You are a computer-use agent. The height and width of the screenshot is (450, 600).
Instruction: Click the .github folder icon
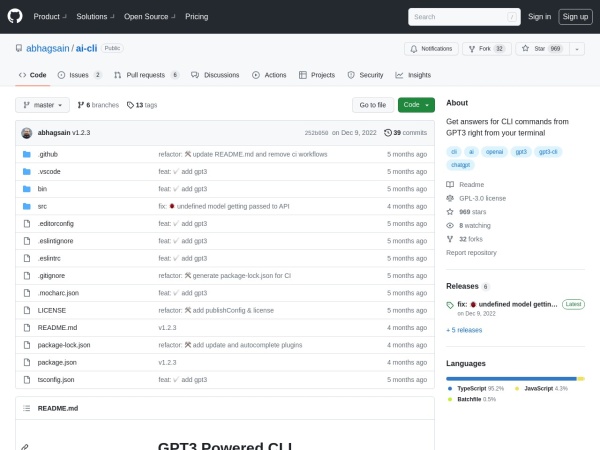27,154
